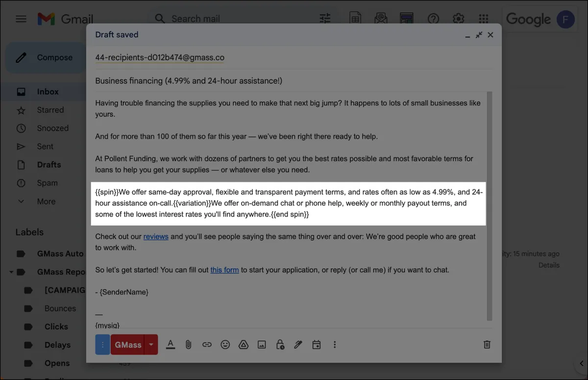Click the Details link at right
This screenshot has width=588, height=380.
(x=549, y=265)
